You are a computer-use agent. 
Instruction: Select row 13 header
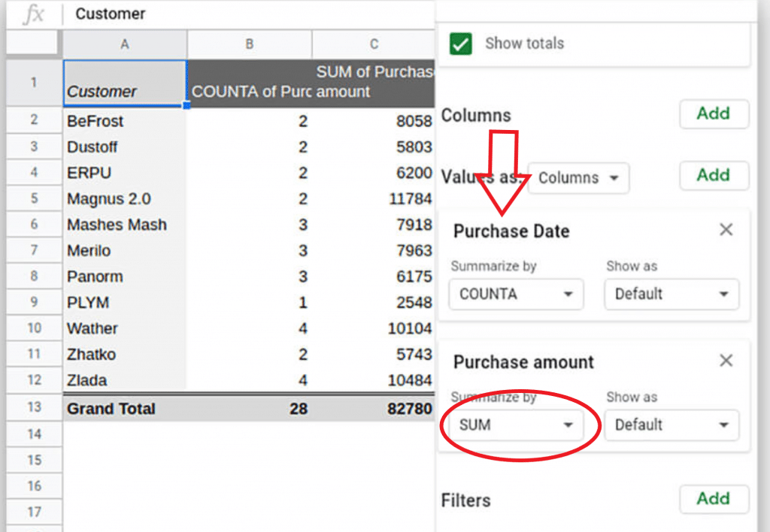click(x=34, y=408)
